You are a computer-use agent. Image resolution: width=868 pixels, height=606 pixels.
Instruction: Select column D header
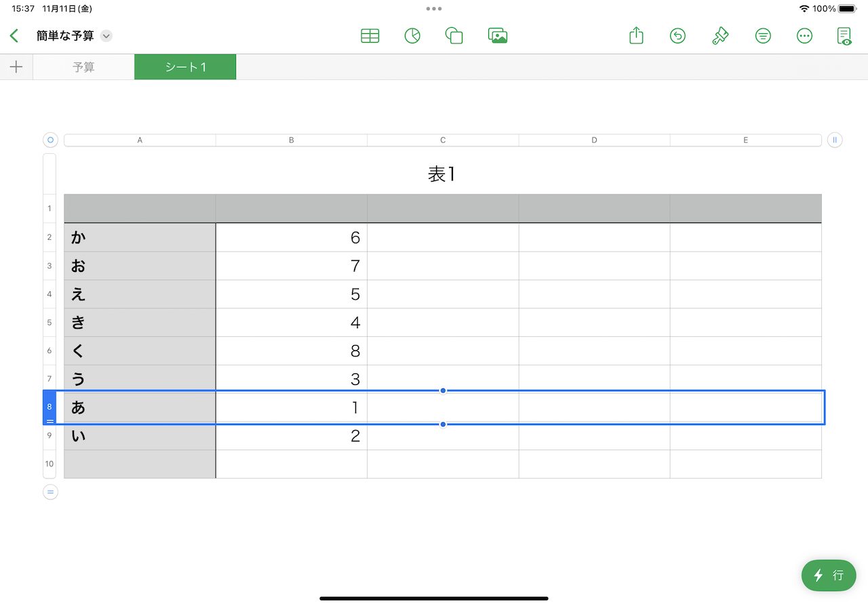(594, 140)
